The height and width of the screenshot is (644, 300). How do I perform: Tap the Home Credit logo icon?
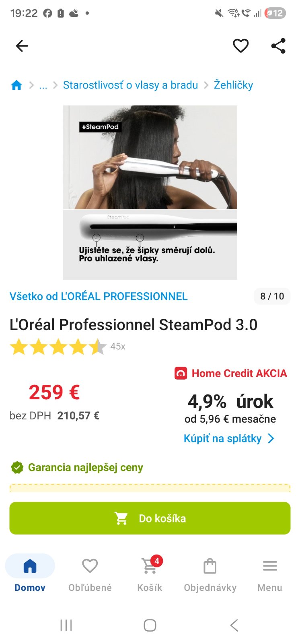[181, 374]
